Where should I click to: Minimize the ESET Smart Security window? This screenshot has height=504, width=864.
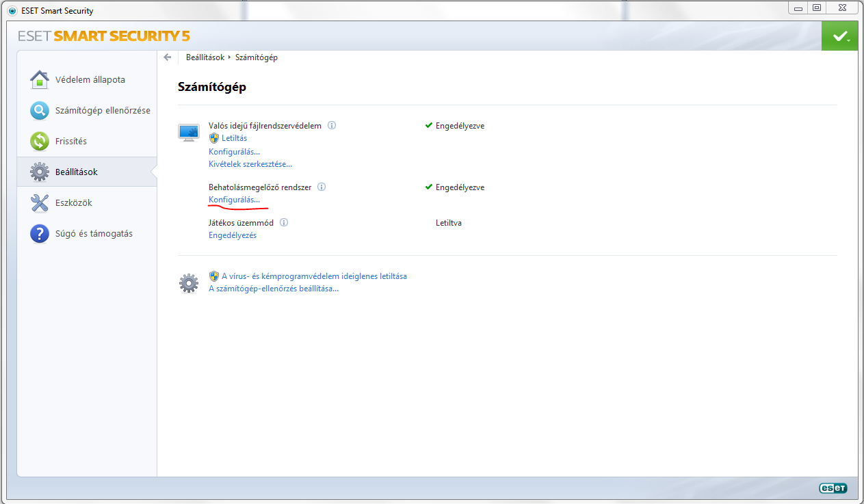[798, 8]
